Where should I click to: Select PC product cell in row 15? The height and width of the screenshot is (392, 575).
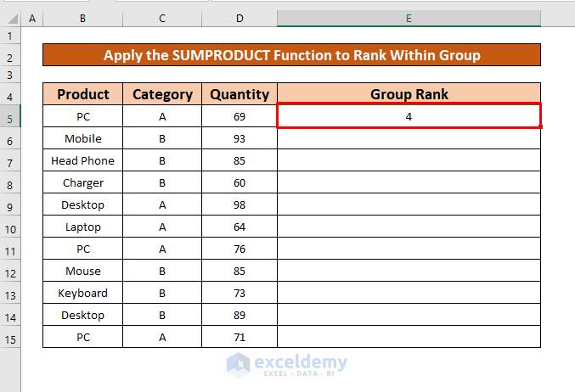[x=83, y=337]
